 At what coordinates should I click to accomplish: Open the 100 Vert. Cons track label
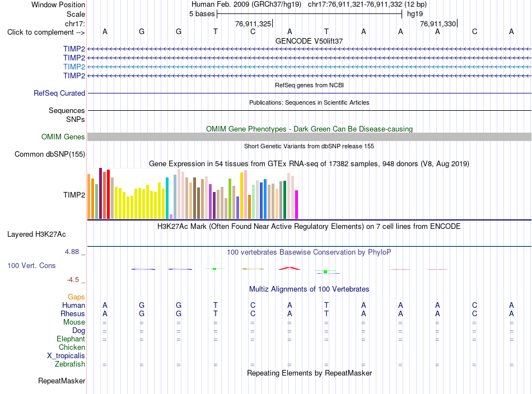pyautogui.click(x=31, y=265)
